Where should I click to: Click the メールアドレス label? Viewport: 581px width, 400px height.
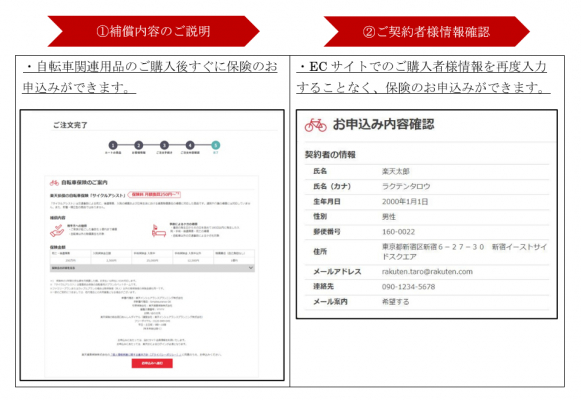337,271
